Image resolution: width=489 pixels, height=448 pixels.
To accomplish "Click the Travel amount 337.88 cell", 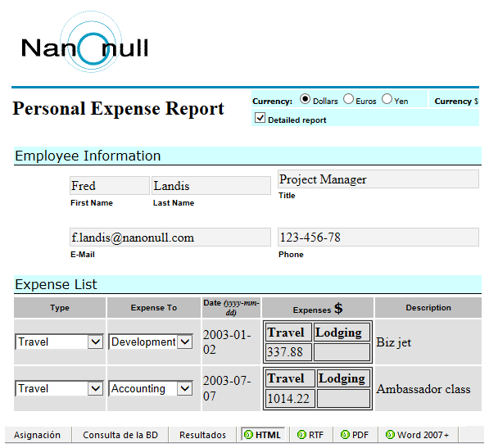I will 288,352.
